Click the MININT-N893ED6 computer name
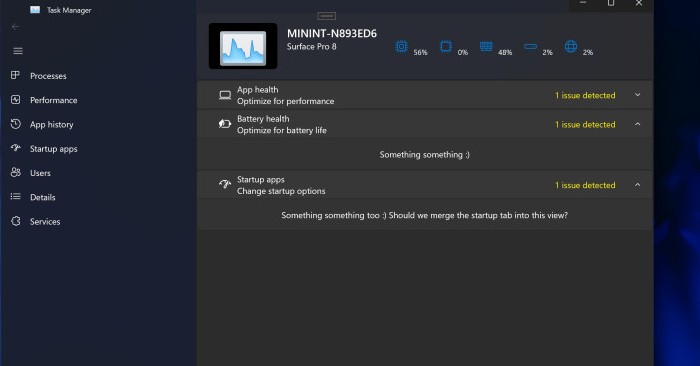This screenshot has height=366, width=700. pyautogui.click(x=332, y=33)
